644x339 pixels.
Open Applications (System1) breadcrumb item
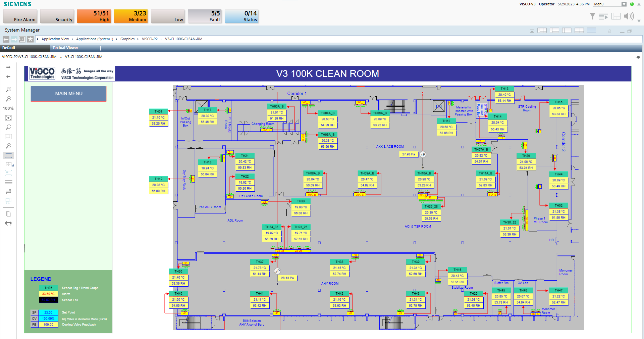(x=95, y=39)
